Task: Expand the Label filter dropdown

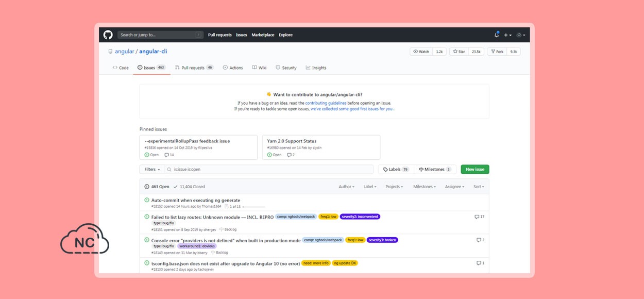Action: 370,187
